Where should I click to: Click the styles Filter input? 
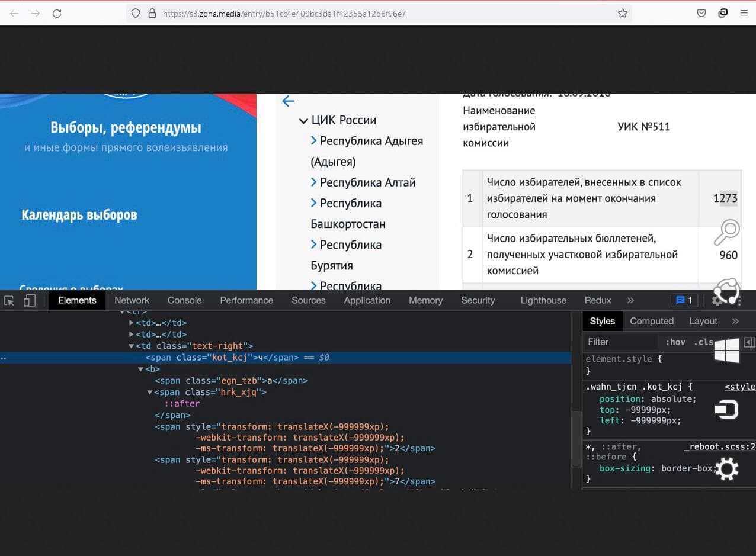click(x=620, y=342)
